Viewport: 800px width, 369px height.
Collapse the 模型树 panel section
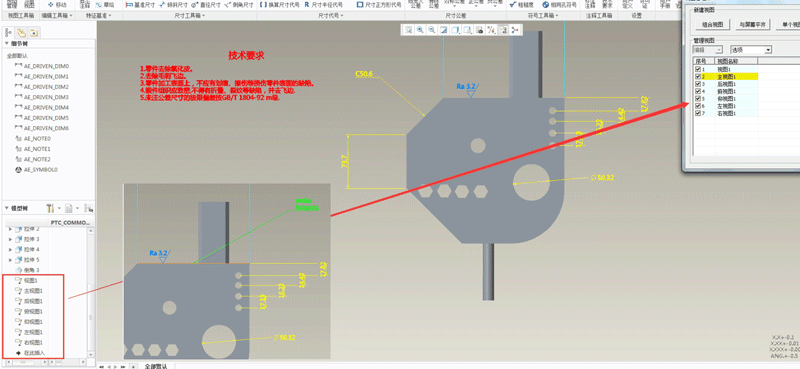[7, 208]
